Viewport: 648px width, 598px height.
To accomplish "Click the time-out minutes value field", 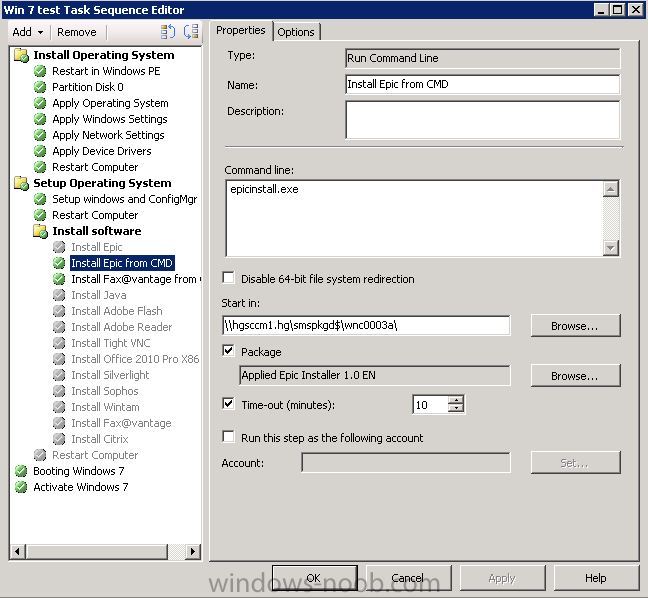I will (430, 405).
